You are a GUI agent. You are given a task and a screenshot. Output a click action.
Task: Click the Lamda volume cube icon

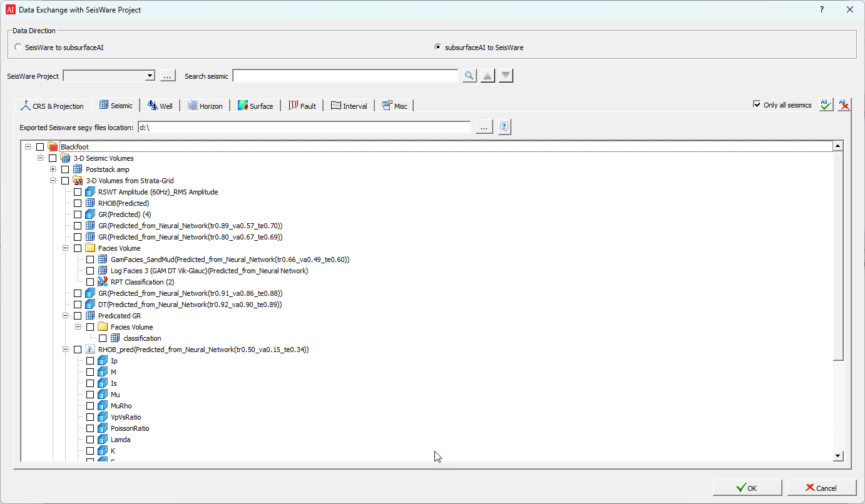tap(103, 440)
